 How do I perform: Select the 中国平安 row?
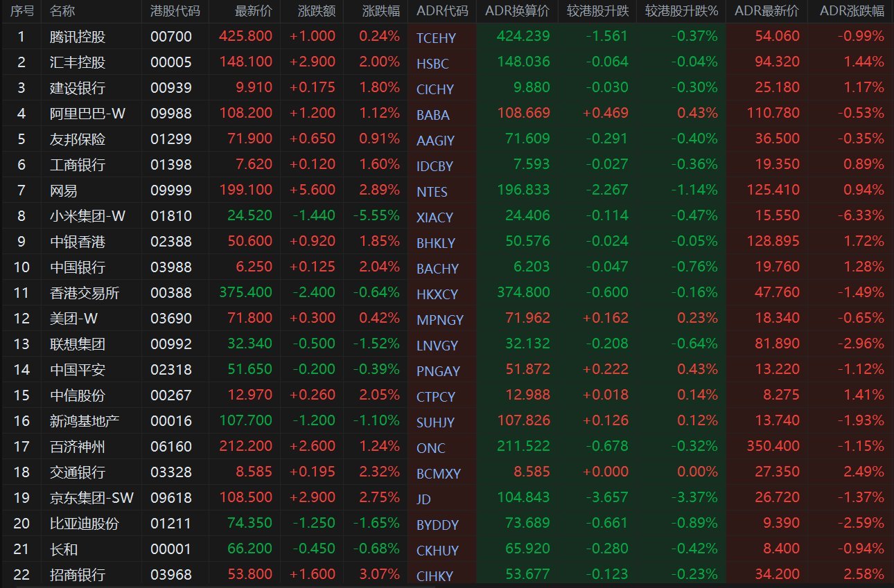pyautogui.click(x=447, y=369)
